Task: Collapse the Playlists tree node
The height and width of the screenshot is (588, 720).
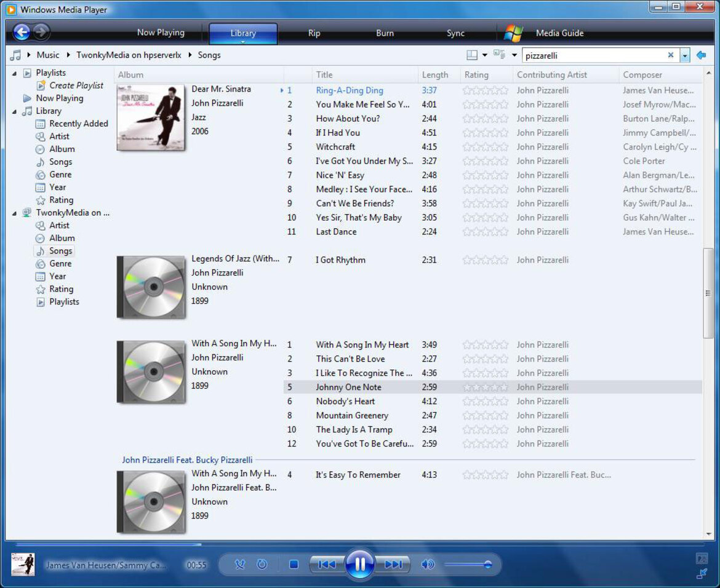Action: [14, 73]
